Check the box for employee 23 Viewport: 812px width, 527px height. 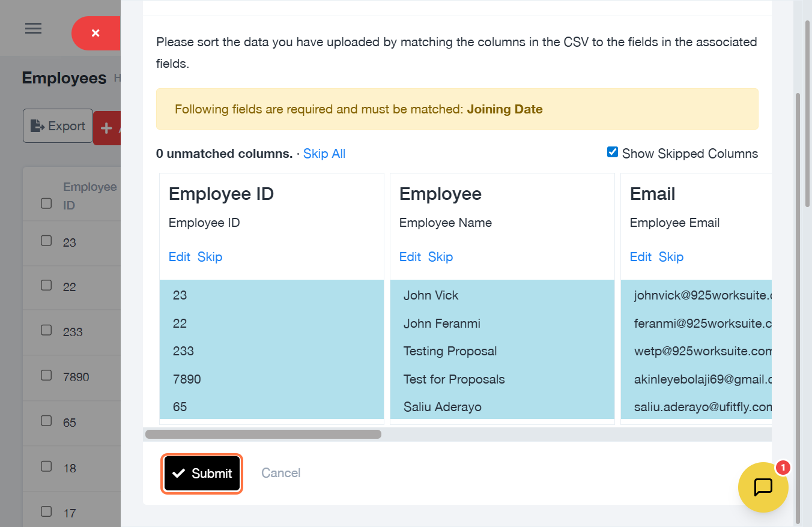pos(46,241)
